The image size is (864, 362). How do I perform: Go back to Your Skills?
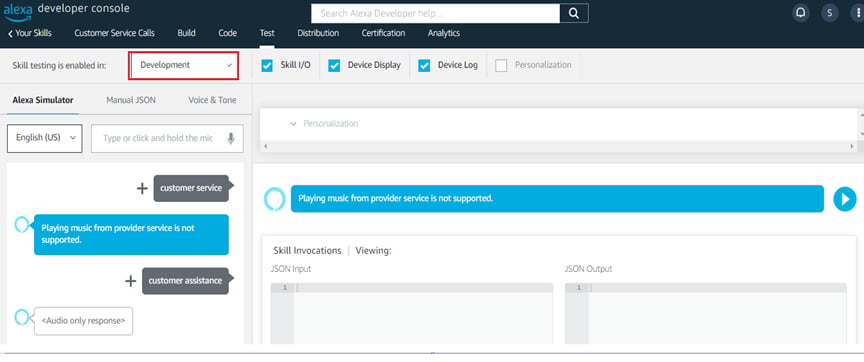tap(30, 33)
